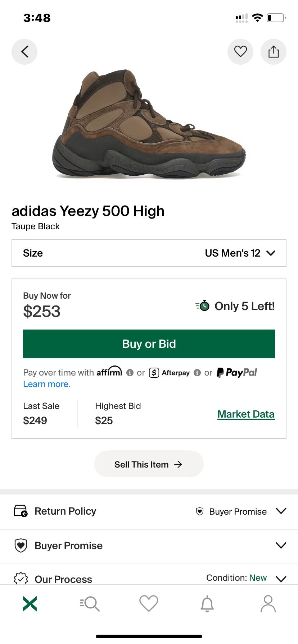Expand the Our Process section
This screenshot has width=298, height=644.
pyautogui.click(x=149, y=579)
